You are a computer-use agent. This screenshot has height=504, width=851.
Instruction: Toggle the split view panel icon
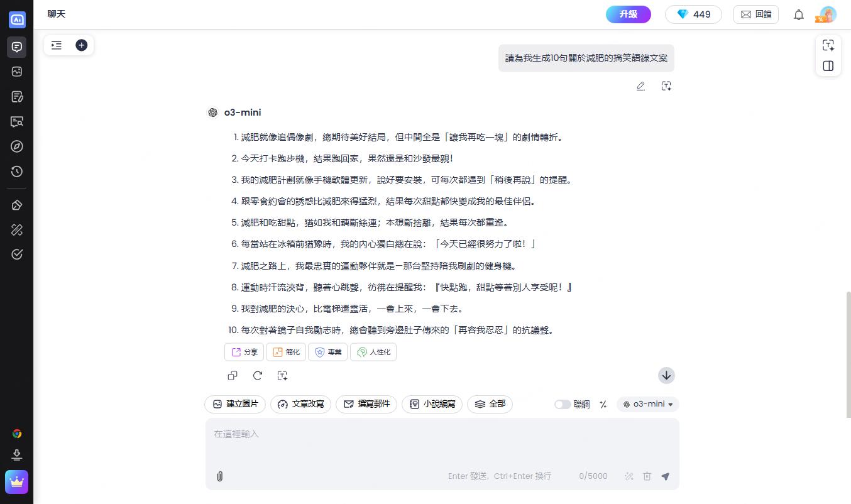tap(828, 65)
